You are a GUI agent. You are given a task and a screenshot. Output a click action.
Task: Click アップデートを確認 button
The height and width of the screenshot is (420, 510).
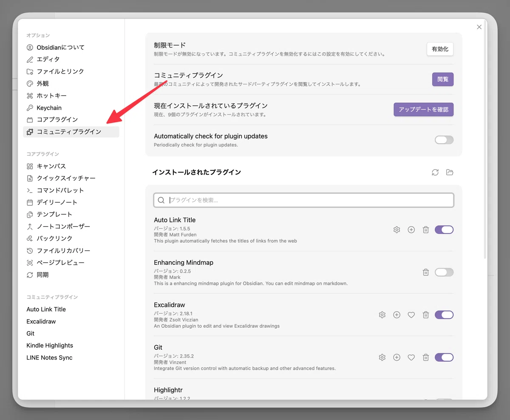pos(423,109)
